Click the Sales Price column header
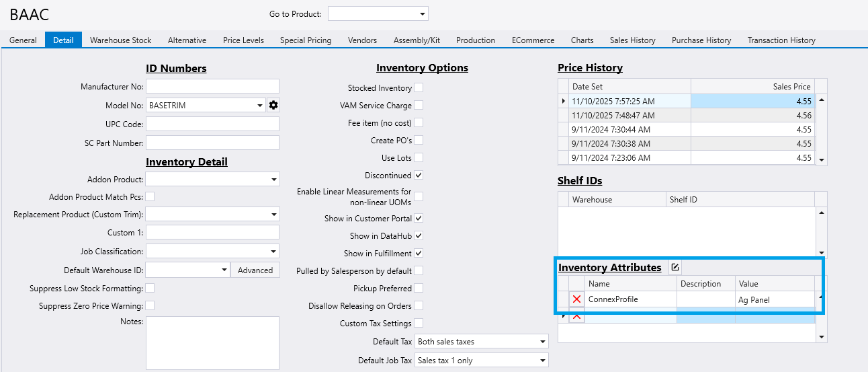Screen dimensions: 868x372 click(752, 86)
